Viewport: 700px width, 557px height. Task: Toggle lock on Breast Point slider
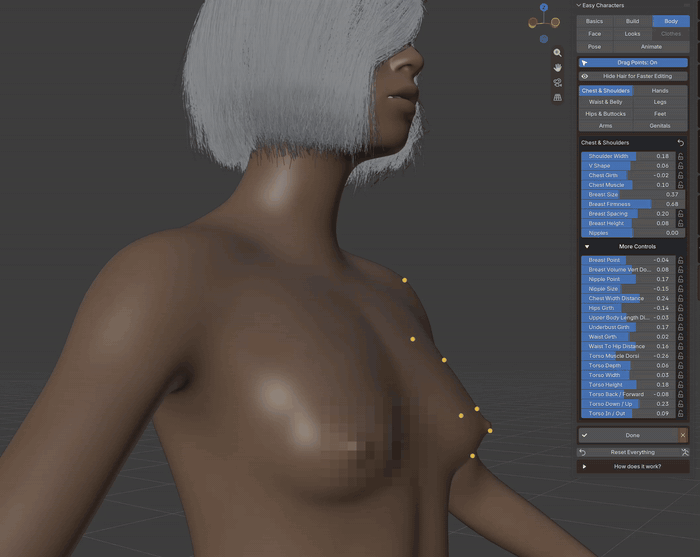(680, 260)
